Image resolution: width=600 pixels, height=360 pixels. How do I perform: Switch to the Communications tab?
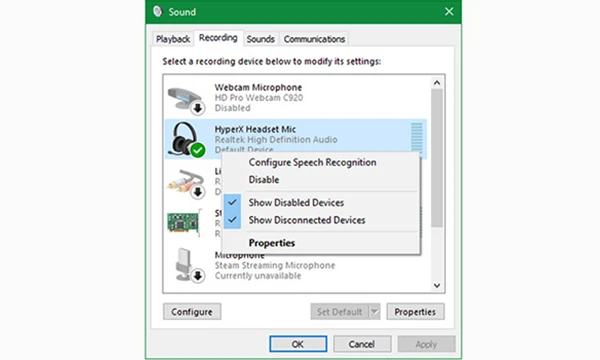[x=314, y=39]
